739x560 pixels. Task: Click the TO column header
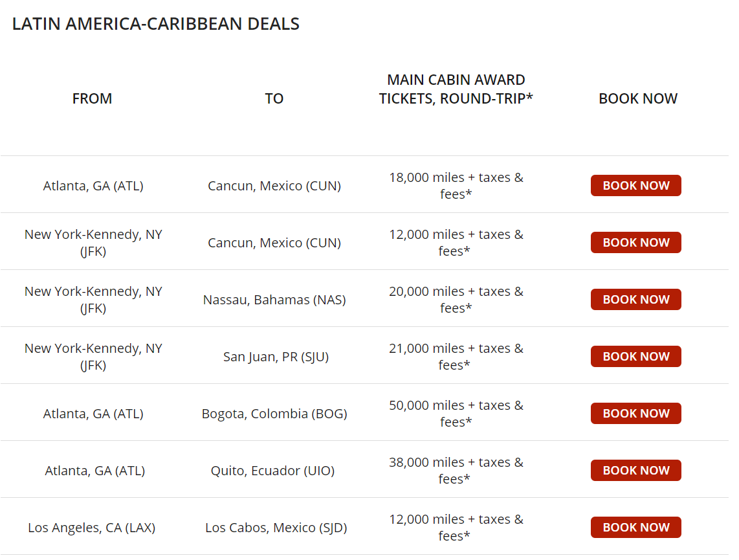(274, 98)
